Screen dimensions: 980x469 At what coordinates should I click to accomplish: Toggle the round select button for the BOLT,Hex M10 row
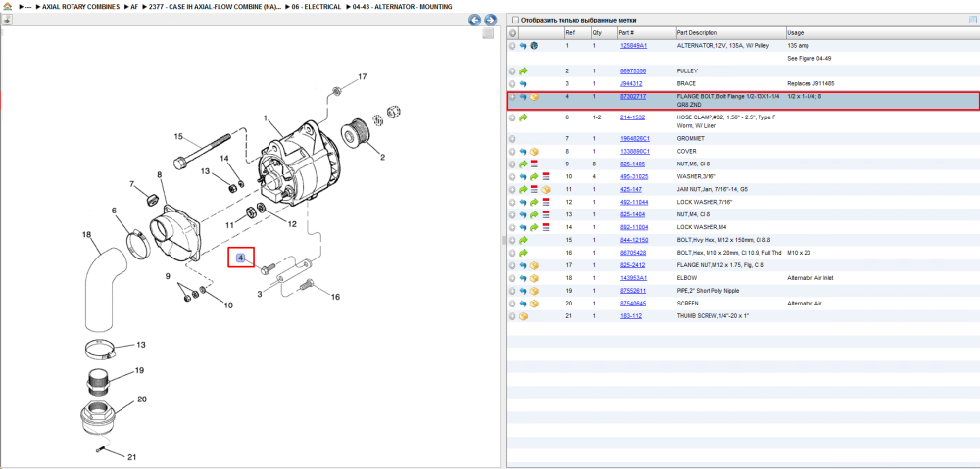(x=512, y=253)
